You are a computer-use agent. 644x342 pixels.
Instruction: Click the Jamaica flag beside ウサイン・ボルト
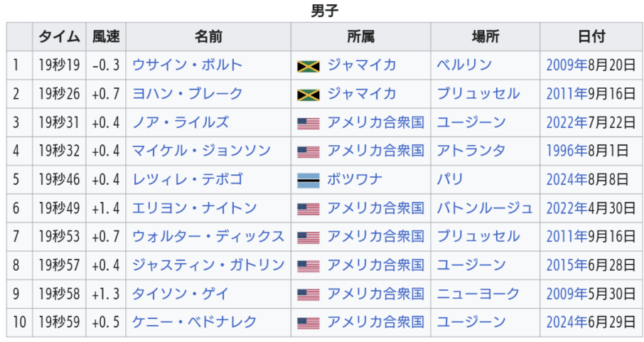[x=308, y=66]
